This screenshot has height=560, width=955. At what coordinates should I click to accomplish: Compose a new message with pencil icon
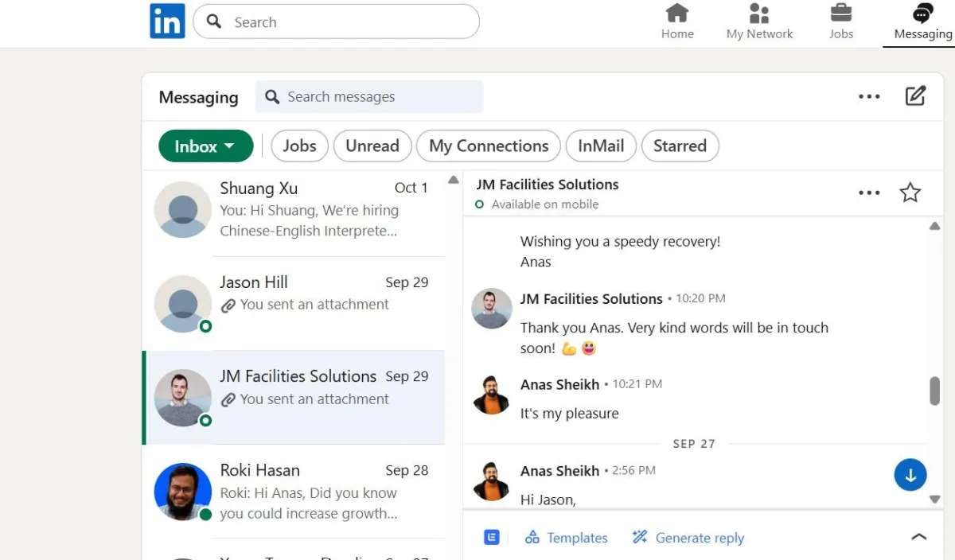915,96
